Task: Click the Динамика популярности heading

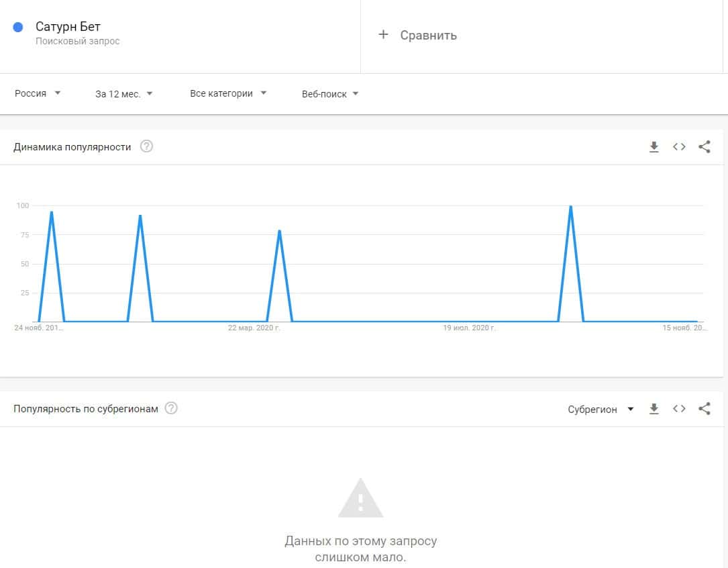Action: [72, 147]
